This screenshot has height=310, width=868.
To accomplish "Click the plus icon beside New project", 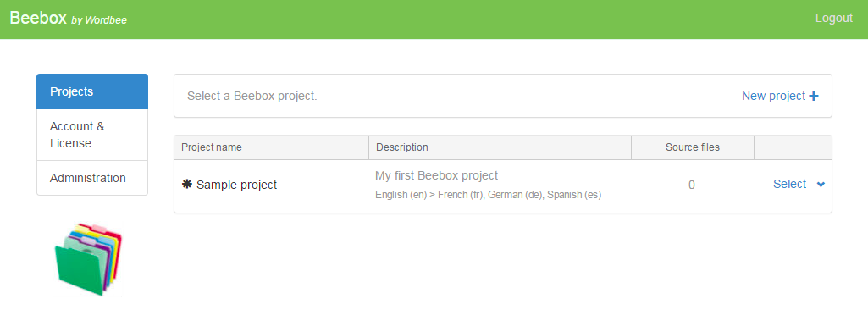I will [814, 97].
